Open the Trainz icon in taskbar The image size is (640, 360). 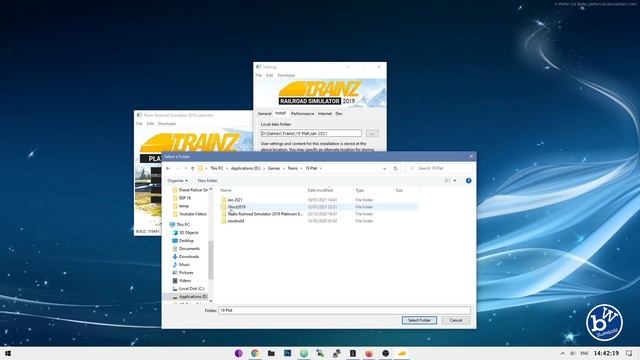(402, 353)
